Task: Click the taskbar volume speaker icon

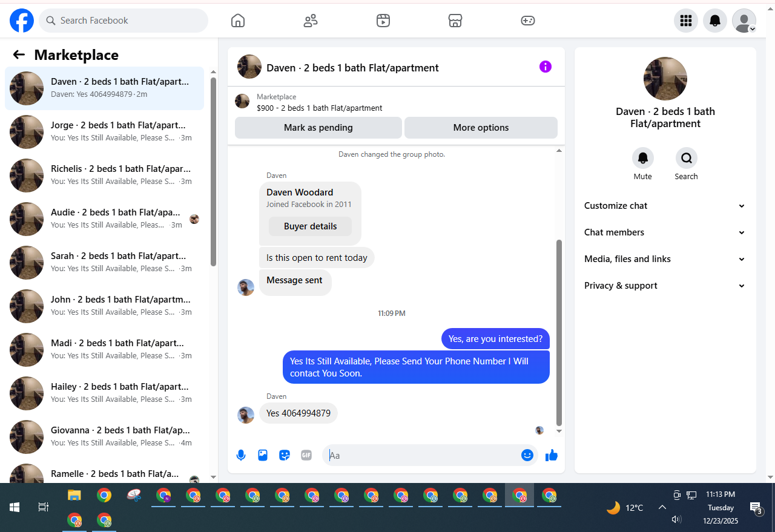Action: 677,519
